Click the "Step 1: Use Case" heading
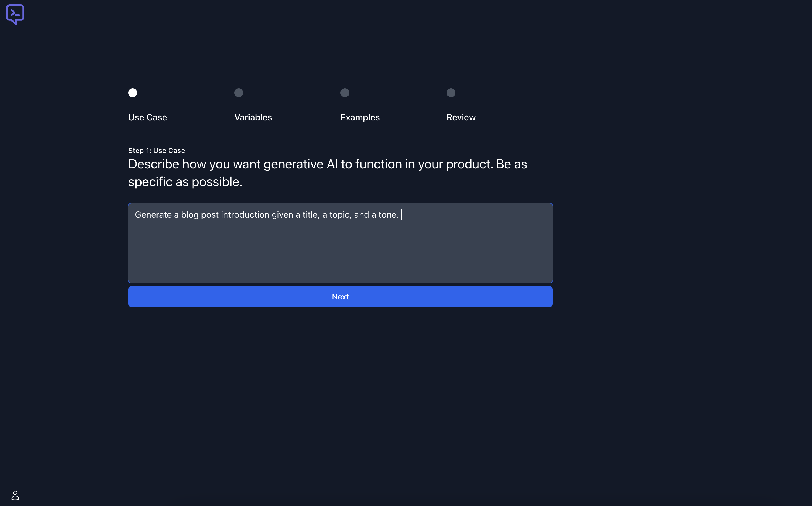The image size is (812, 506). [156, 150]
